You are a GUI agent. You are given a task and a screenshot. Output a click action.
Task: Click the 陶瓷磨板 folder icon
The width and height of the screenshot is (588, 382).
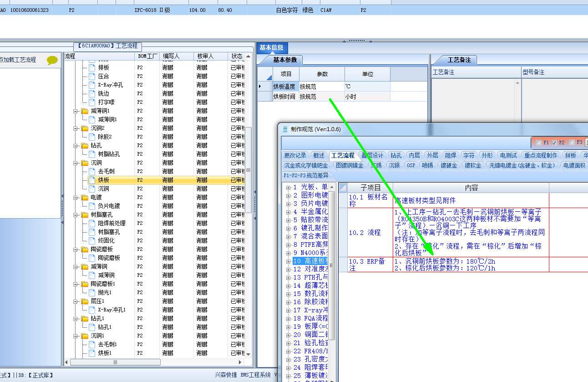point(85,249)
